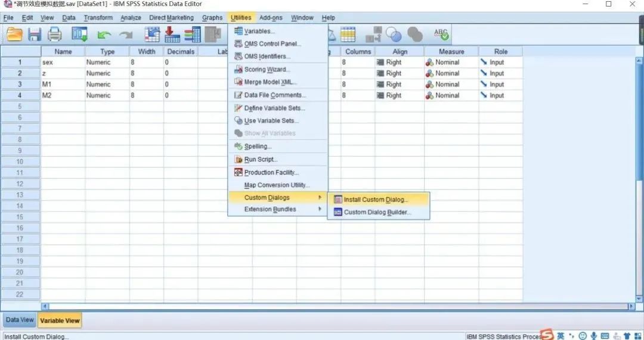Viewport: 644px width, 340px height.
Task: Open the IME smiley emoji panel
Action: [x=583, y=336]
